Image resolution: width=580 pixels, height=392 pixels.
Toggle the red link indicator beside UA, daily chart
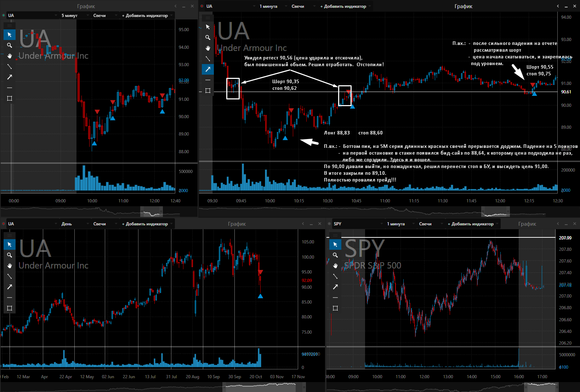click(4, 224)
